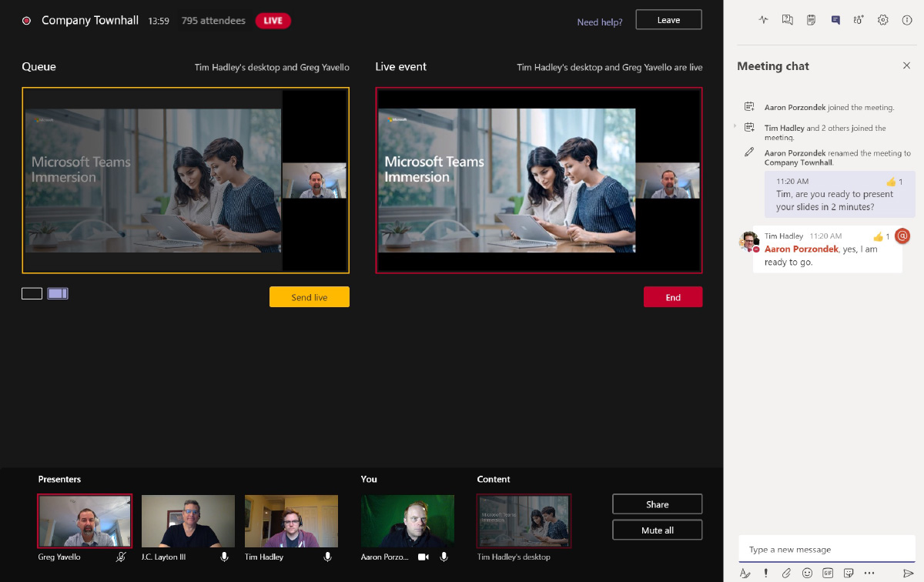The image size is (924, 582).
Task: Toggle your own microphone icon
Action: click(x=444, y=557)
